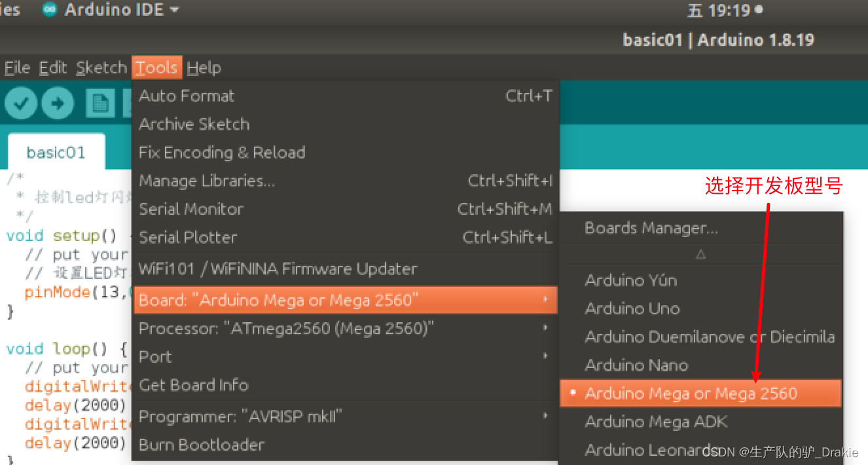Viewport: 868px width, 465px height.
Task: Select the Arduino Yún board
Action: point(701,280)
